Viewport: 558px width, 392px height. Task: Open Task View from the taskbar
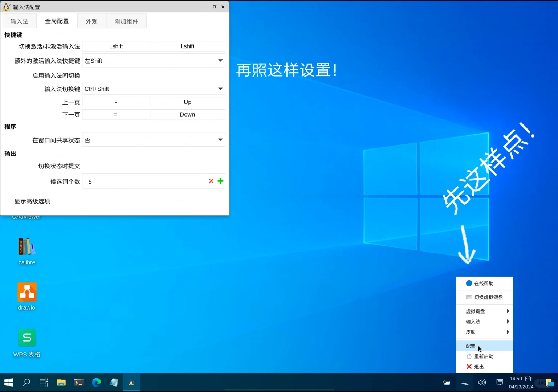[x=44, y=382]
